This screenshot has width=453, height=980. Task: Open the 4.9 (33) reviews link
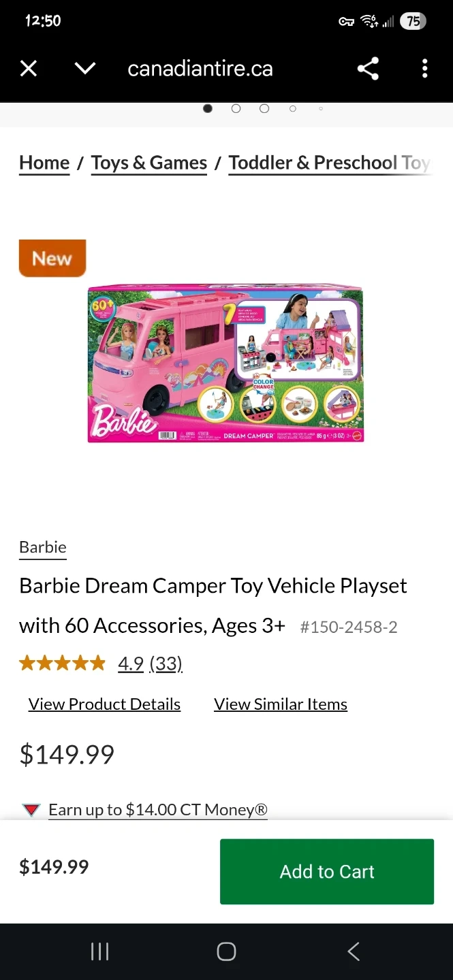click(150, 664)
